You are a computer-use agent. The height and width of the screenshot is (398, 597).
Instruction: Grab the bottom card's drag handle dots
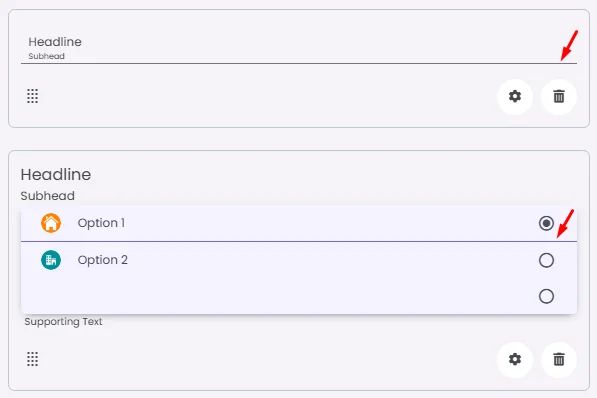coord(32,359)
